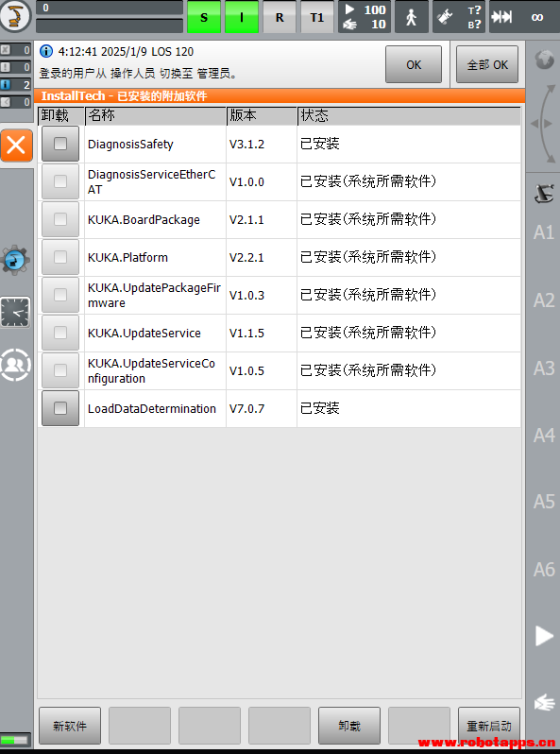
Task: Select the A3 axis jog label
Action: pyautogui.click(x=544, y=368)
